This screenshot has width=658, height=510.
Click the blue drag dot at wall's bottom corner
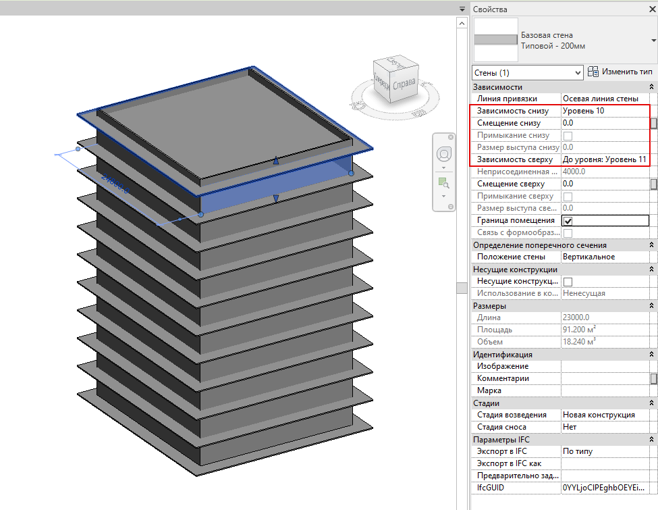(201, 214)
